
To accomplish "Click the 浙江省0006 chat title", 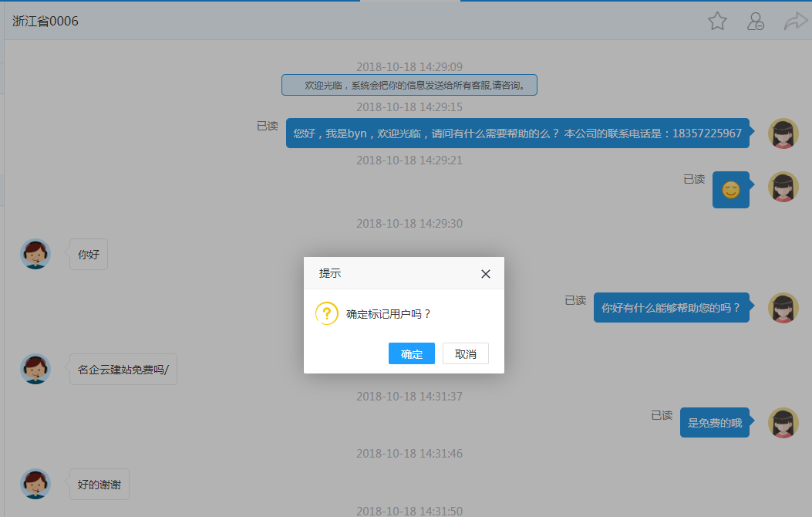I will pyautogui.click(x=45, y=22).
